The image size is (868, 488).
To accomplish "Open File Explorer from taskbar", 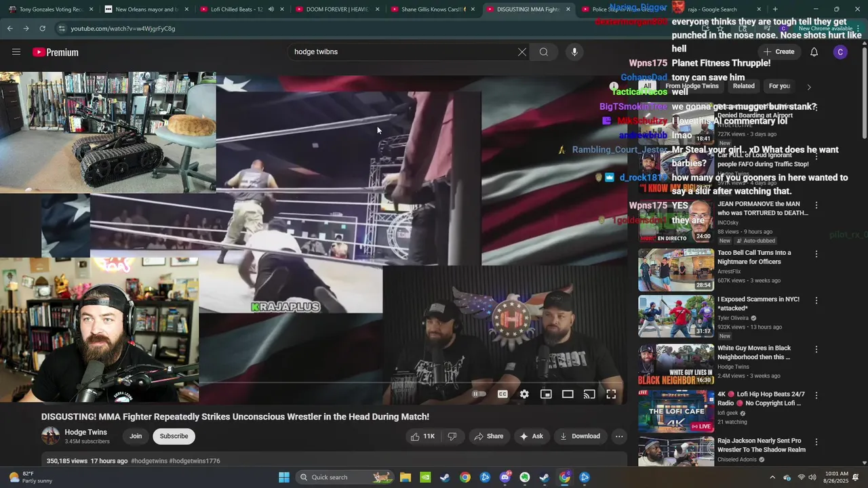I will [405, 477].
